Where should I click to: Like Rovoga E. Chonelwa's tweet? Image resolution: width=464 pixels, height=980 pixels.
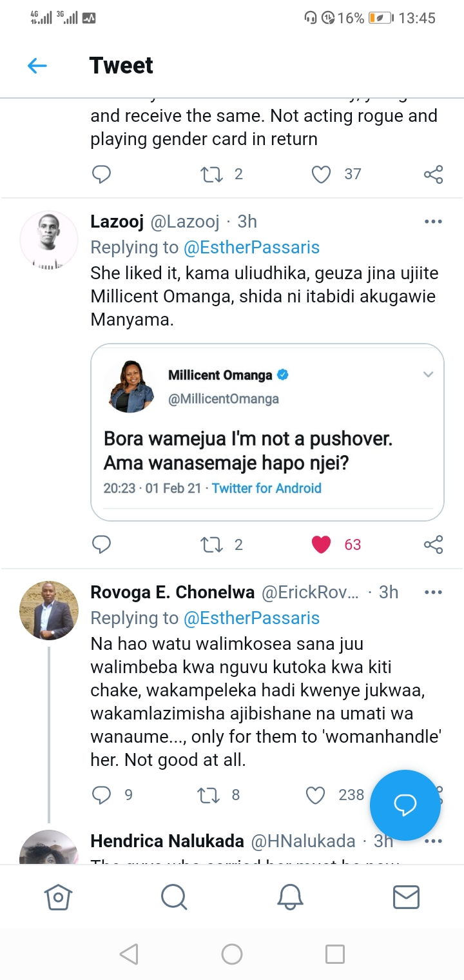[x=315, y=795]
